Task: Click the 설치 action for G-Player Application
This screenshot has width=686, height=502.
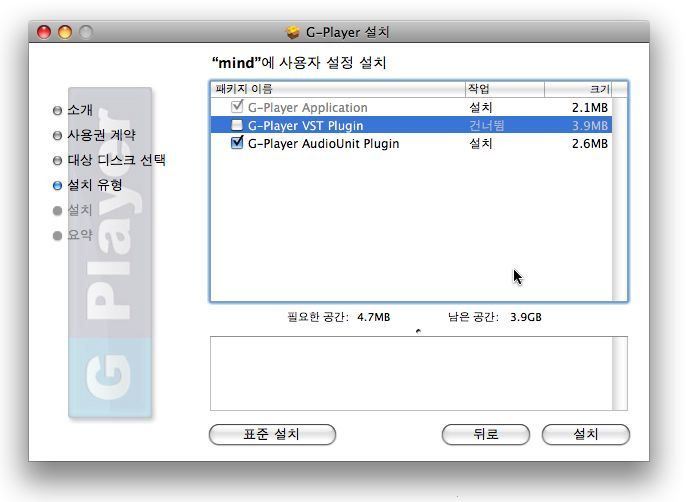Action: coord(480,108)
